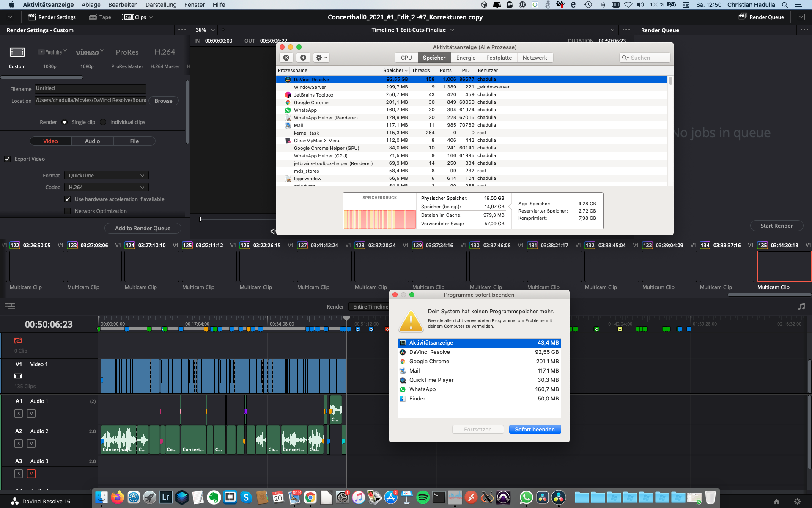Open the Darstellung menu
The height and width of the screenshot is (508, 812).
(x=161, y=5)
